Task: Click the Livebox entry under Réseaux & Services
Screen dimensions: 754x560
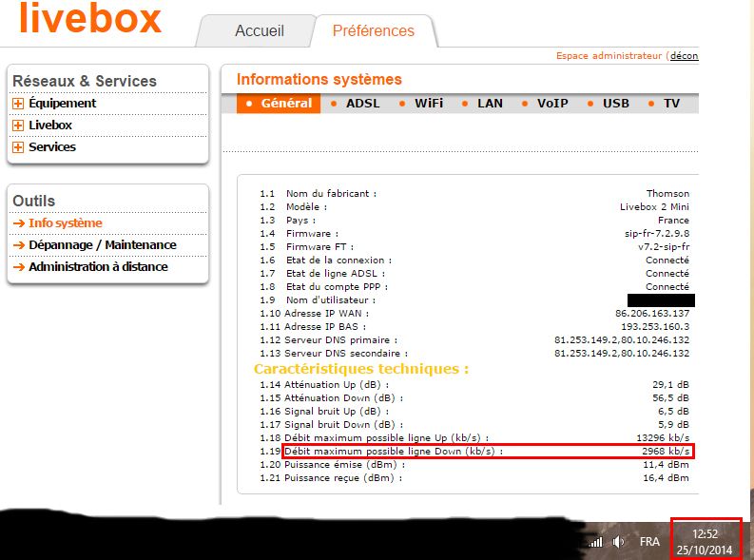Action: tap(50, 126)
